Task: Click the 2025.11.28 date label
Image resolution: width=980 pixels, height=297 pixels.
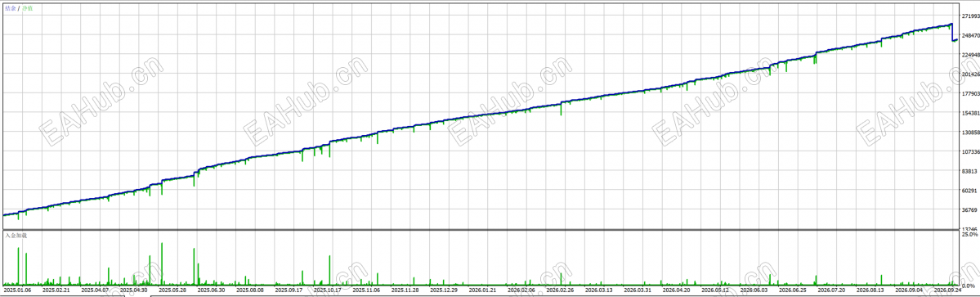Action: (x=406, y=290)
